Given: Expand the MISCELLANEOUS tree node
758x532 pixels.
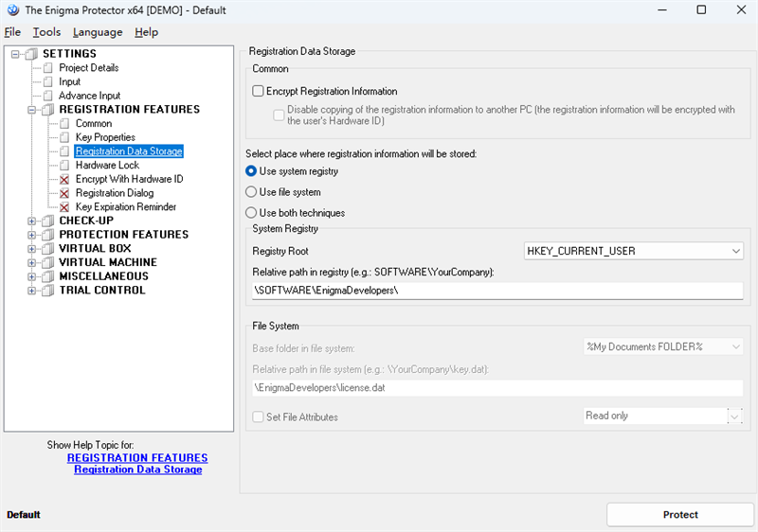Looking at the screenshot, I should tap(32, 276).
